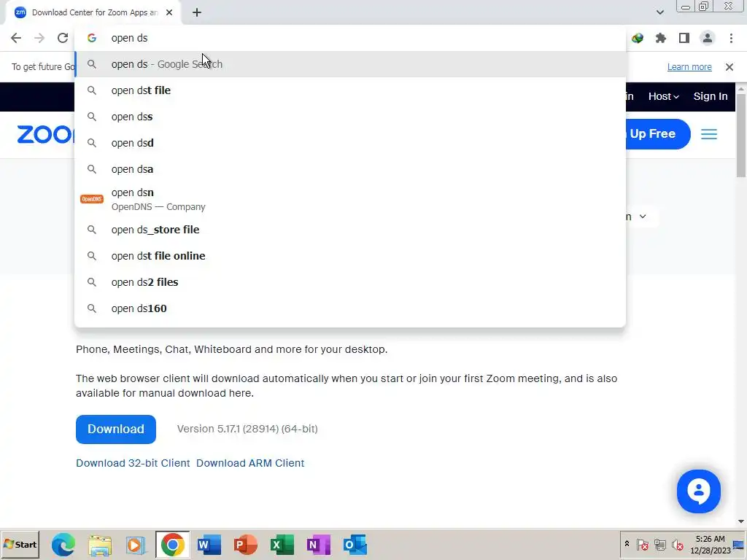Launch Excel from taskbar

(282, 545)
